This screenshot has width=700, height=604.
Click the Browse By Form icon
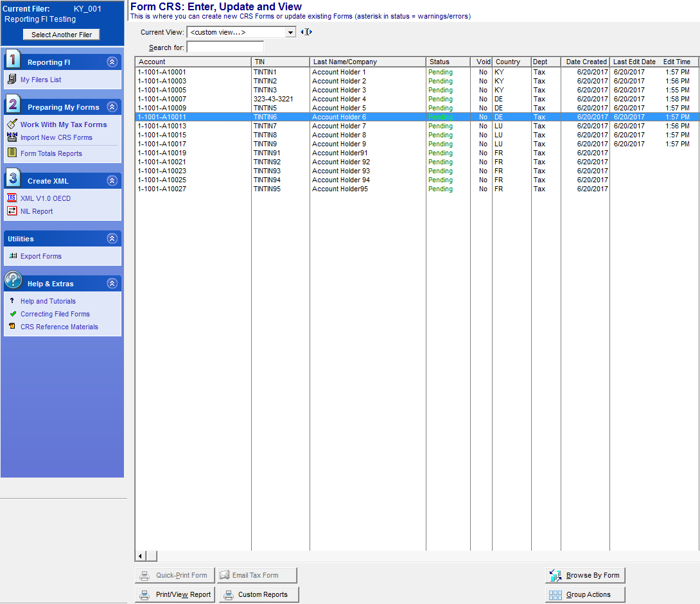tap(554, 575)
